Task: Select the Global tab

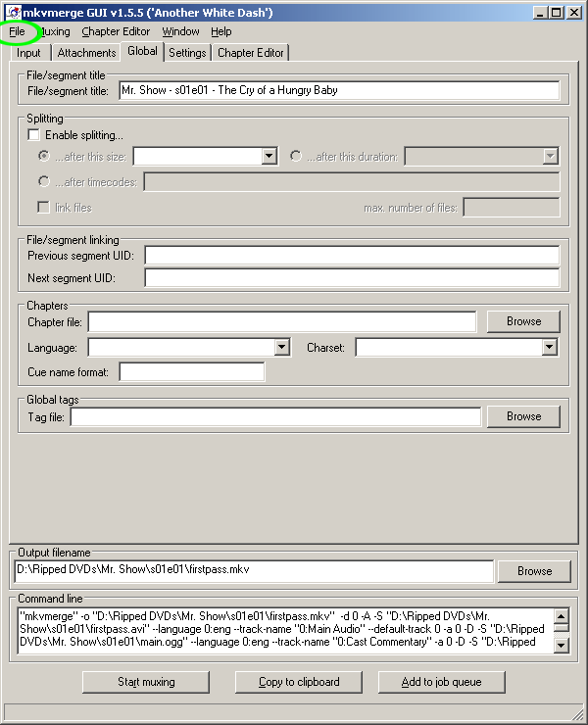Action: pos(142,51)
